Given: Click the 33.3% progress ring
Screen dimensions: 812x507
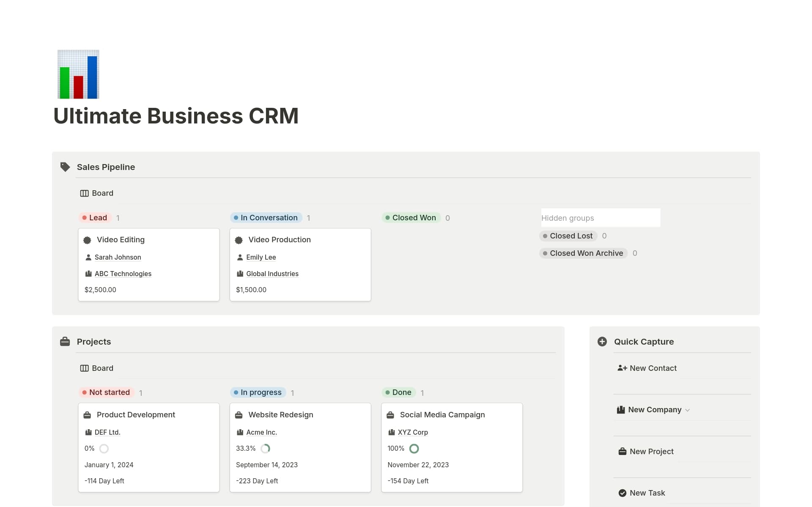Looking at the screenshot, I should (266, 449).
